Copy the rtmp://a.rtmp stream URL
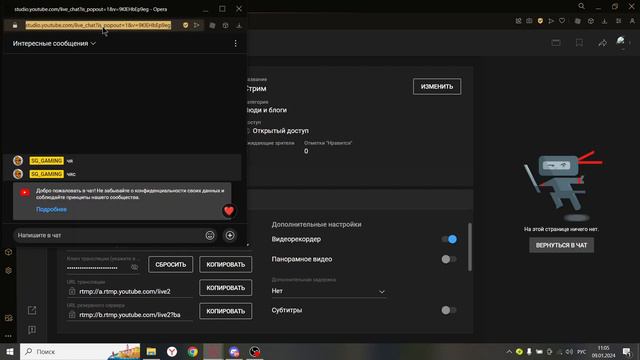640x360 pixels. 226,288
